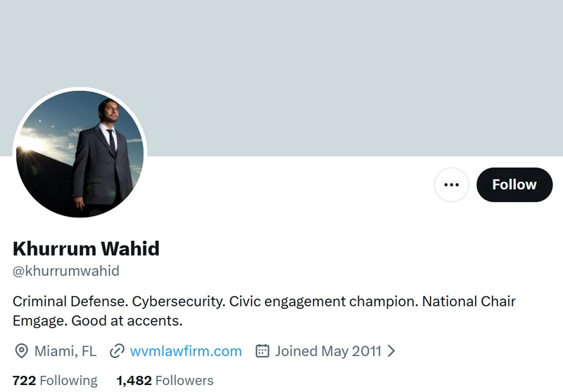Click the chain link icon beside website
The width and height of the screenshot is (563, 392).
117,350
